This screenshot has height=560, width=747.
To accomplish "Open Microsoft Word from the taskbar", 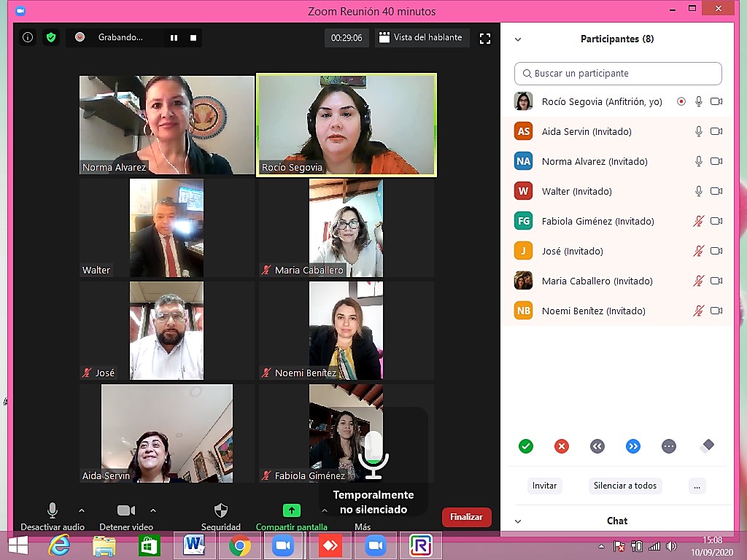I will tap(193, 545).
